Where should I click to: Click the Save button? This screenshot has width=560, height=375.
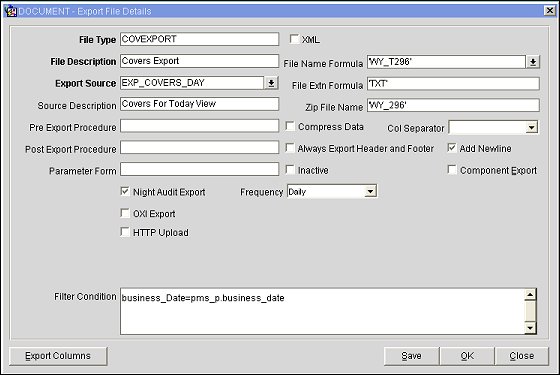click(411, 356)
